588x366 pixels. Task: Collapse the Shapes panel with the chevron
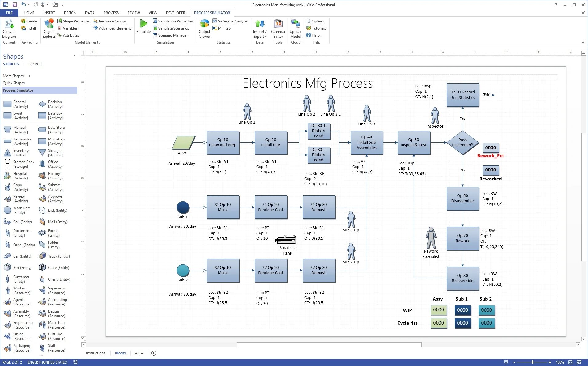click(x=74, y=56)
